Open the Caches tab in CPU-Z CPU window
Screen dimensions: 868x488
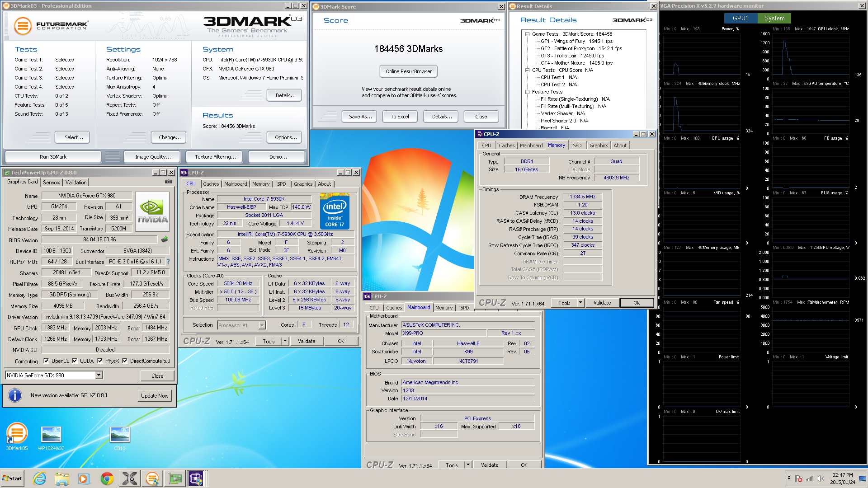[x=211, y=184]
